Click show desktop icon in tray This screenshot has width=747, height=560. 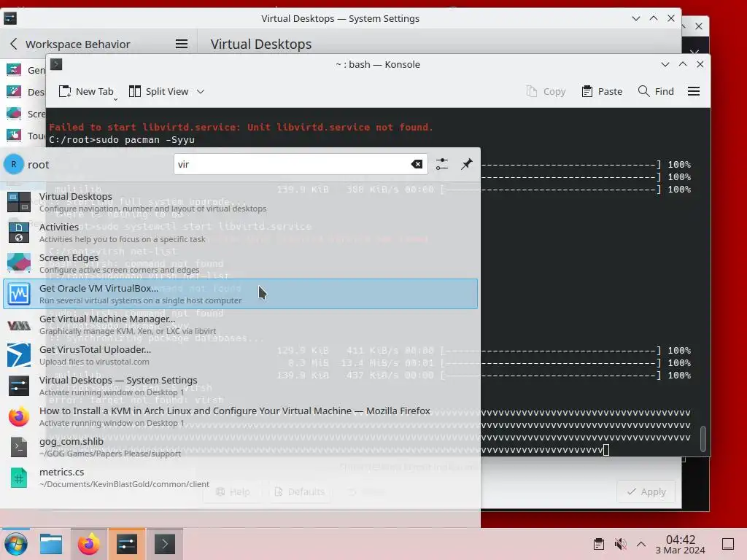click(728, 544)
